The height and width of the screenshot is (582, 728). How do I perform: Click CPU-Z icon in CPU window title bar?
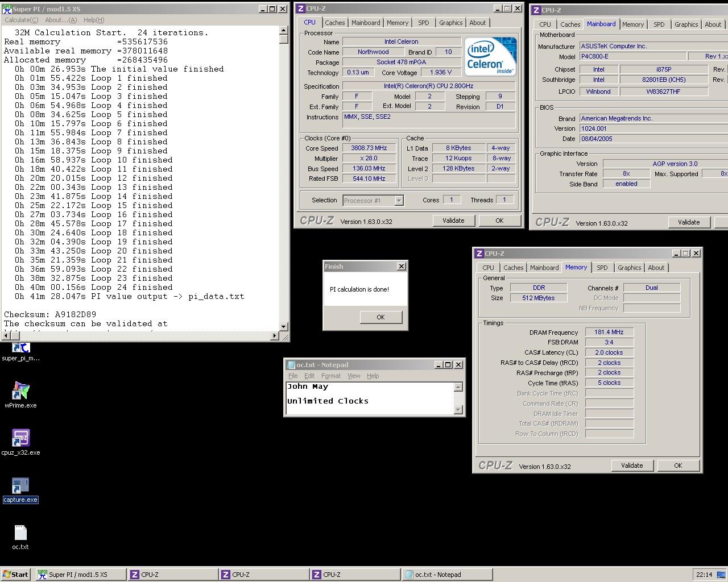pos(301,9)
